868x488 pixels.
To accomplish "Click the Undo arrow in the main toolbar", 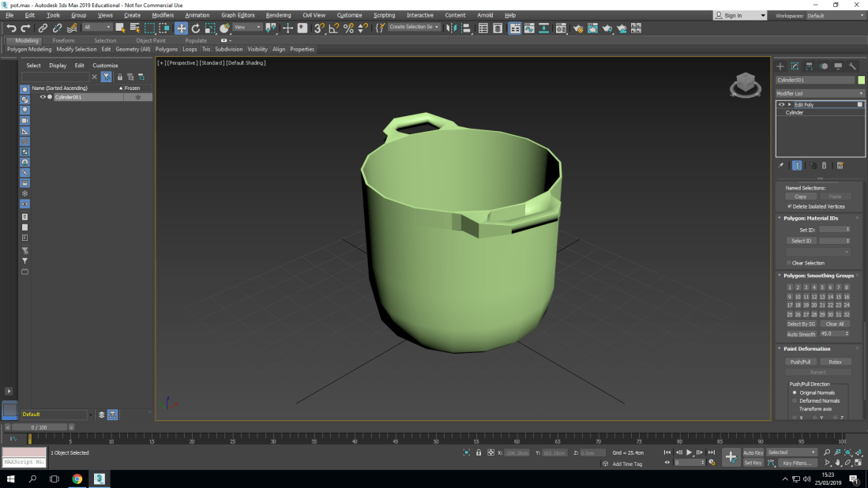I will click(x=11, y=28).
